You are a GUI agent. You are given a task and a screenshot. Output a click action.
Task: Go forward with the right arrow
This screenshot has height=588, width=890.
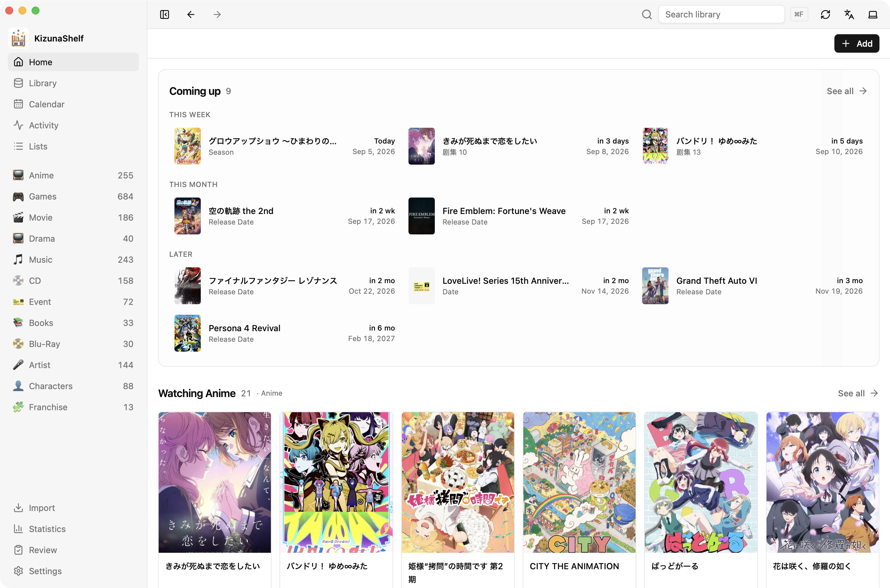(x=217, y=14)
